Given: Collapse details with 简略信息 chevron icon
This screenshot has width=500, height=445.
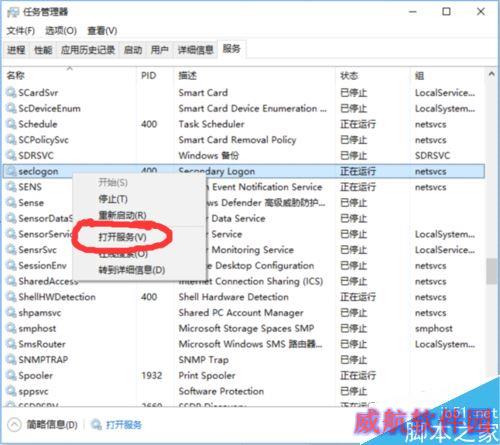Looking at the screenshot, I should 15,425.
